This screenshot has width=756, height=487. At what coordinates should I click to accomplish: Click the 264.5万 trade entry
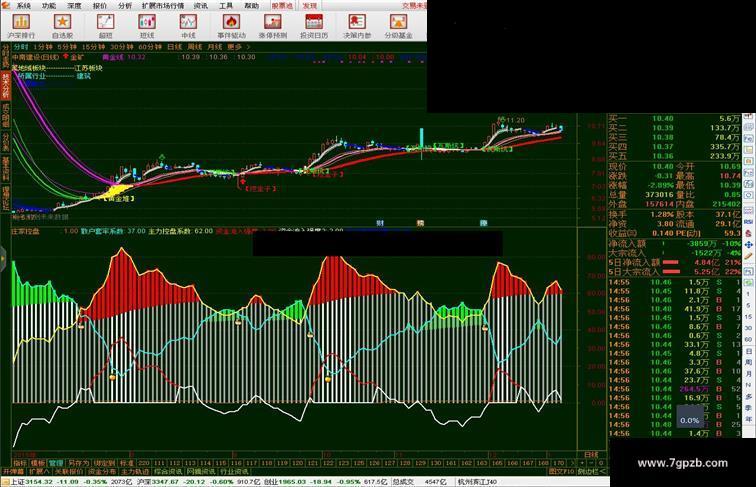tap(694, 389)
